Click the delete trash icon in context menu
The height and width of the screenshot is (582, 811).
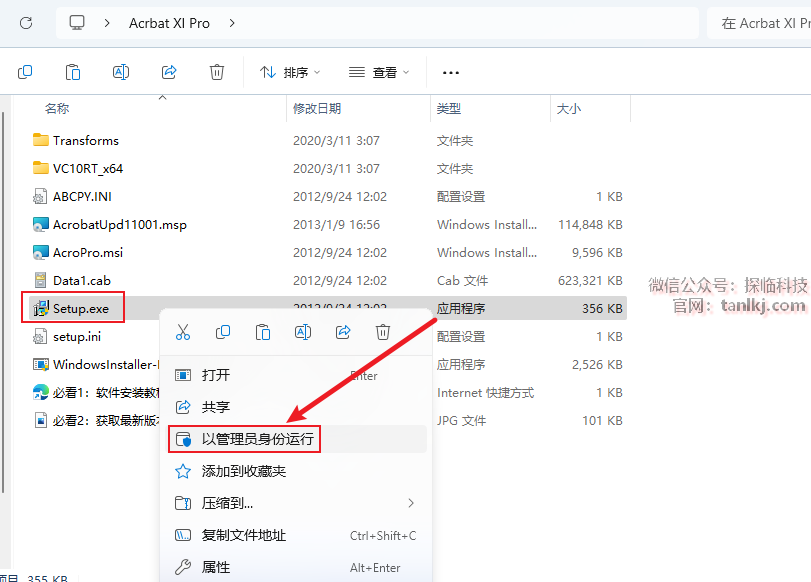pos(382,332)
